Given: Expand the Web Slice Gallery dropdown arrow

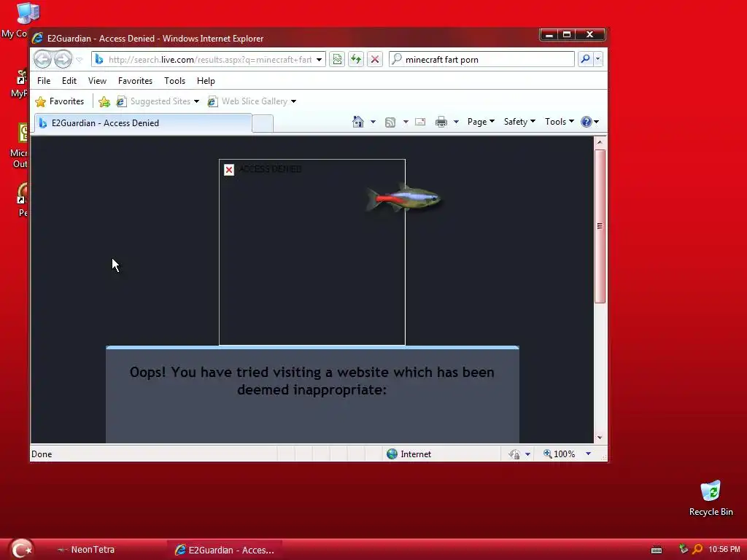Looking at the screenshot, I should coord(293,101).
